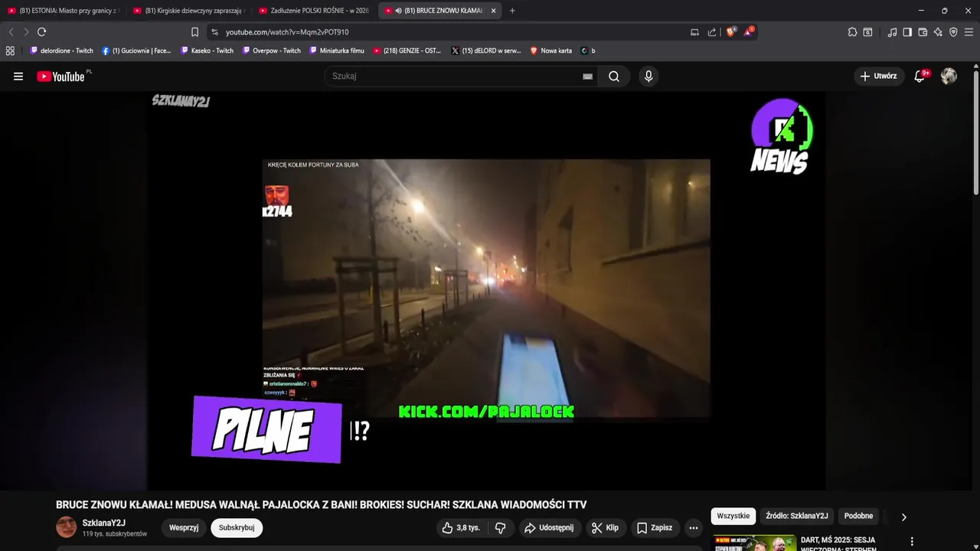Open Nowa karta bookmark
The width and height of the screenshot is (980, 551).
point(551,51)
